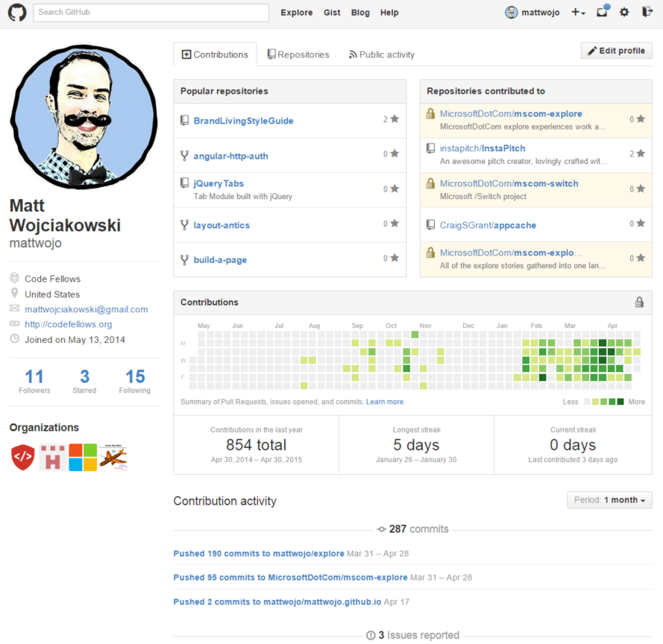Image resolution: width=663 pixels, height=644 pixels.
Task: Click the sign out icon
Action: pyautogui.click(x=647, y=12)
